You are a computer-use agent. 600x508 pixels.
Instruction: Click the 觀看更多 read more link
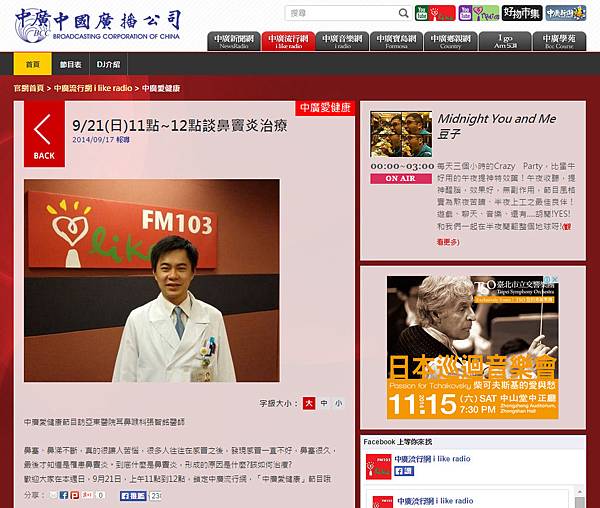[x=448, y=242]
